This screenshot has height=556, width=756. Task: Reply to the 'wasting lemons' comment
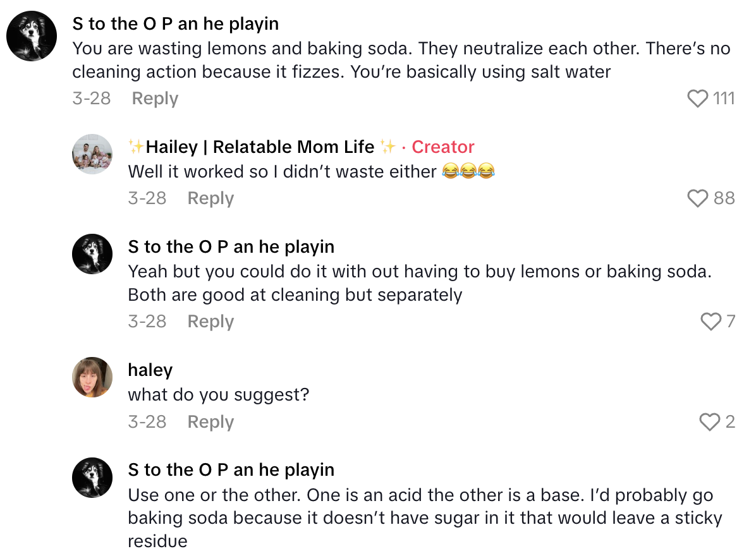[155, 99]
